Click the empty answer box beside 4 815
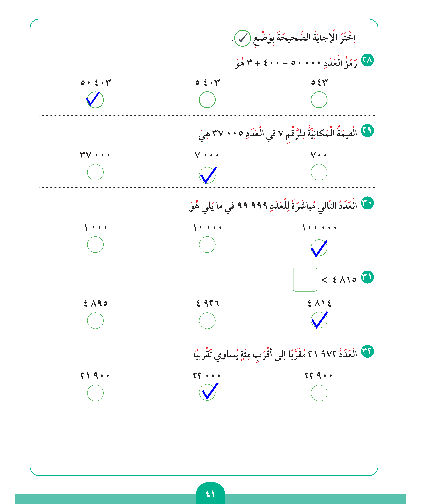The width and height of the screenshot is (421, 504). coord(305,280)
